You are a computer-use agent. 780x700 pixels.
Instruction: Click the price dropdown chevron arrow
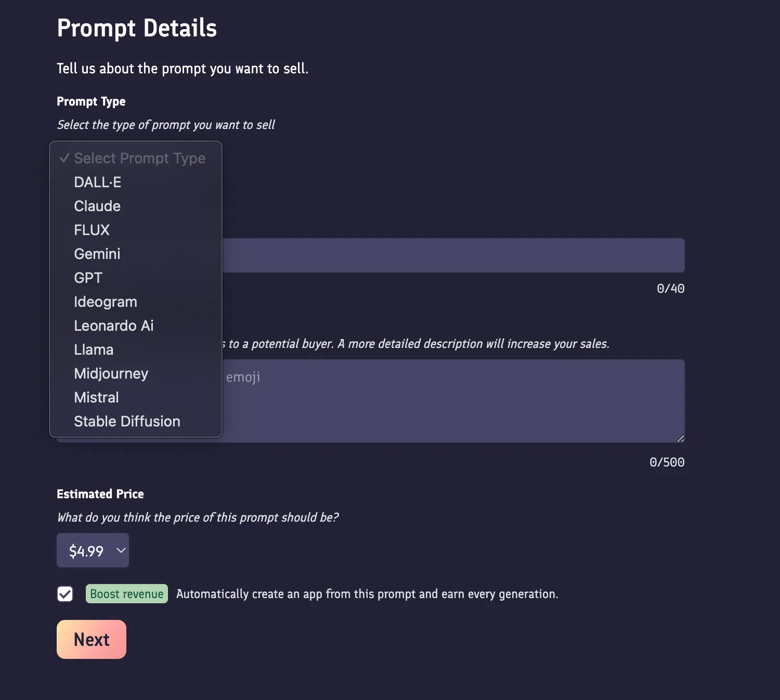121,550
